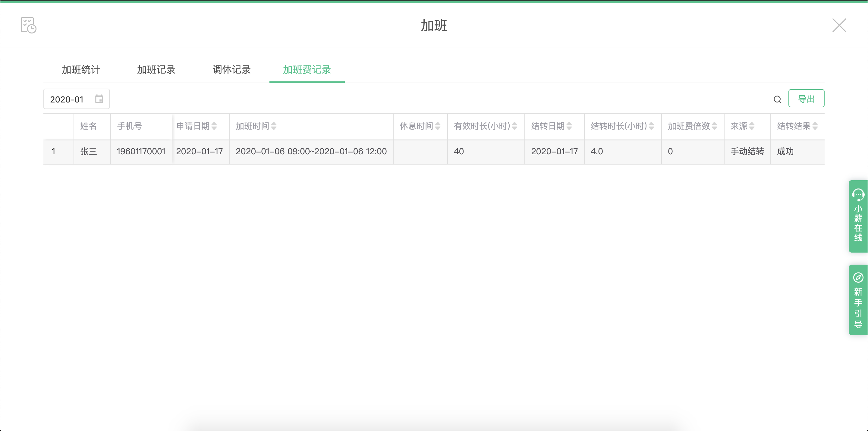Click the 加班费倍数 value 0
868x431 pixels.
670,151
